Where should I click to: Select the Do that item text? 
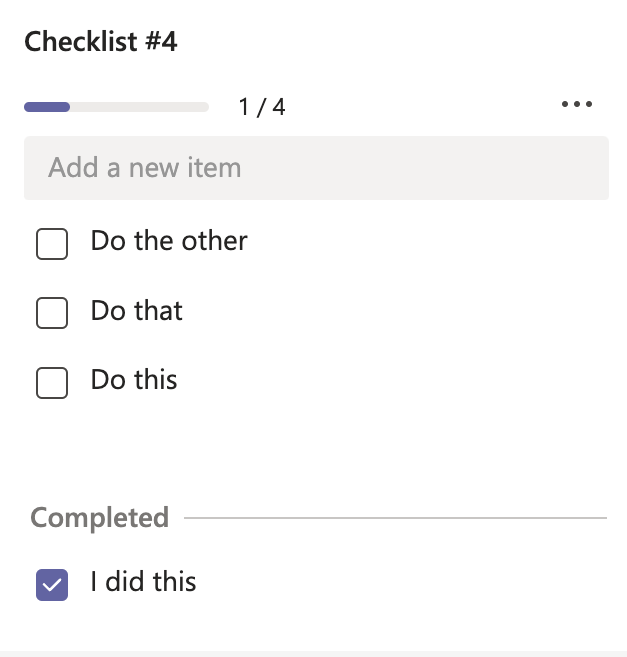click(137, 311)
